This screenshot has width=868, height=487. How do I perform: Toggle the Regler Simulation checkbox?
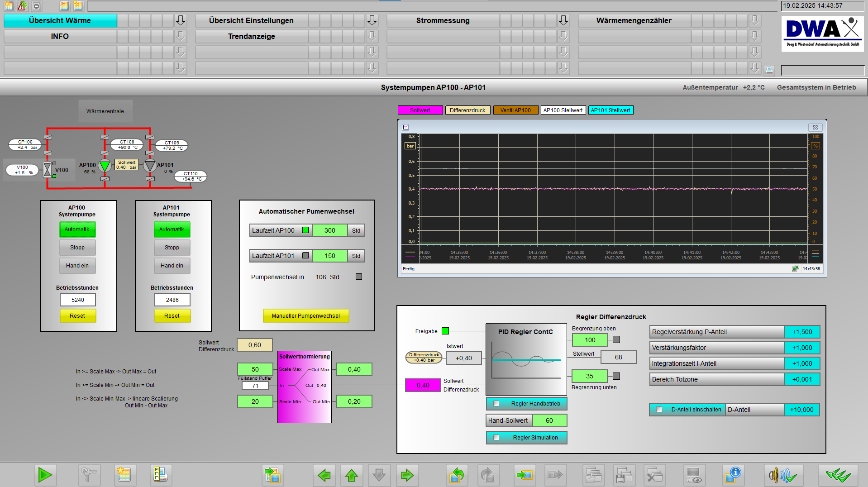[496, 438]
